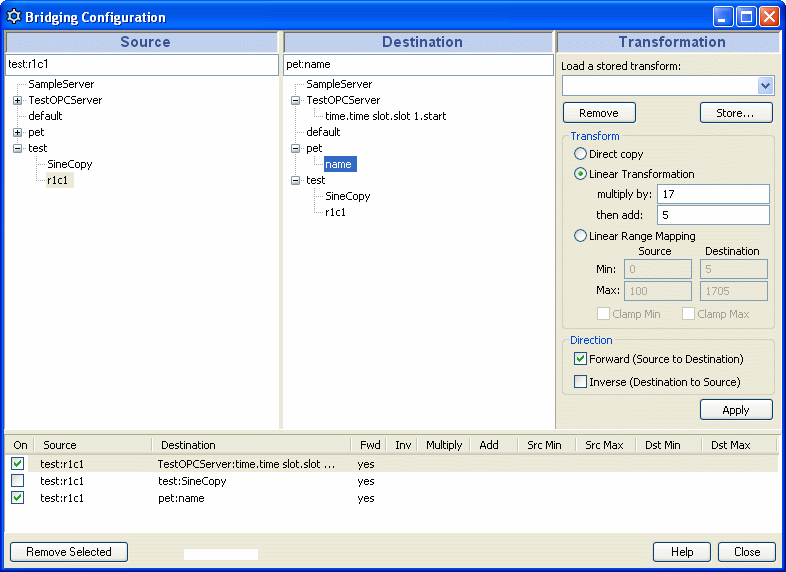Viewport: 786px width, 572px height.
Task: Open the stored transform dropdown
Action: (x=765, y=86)
